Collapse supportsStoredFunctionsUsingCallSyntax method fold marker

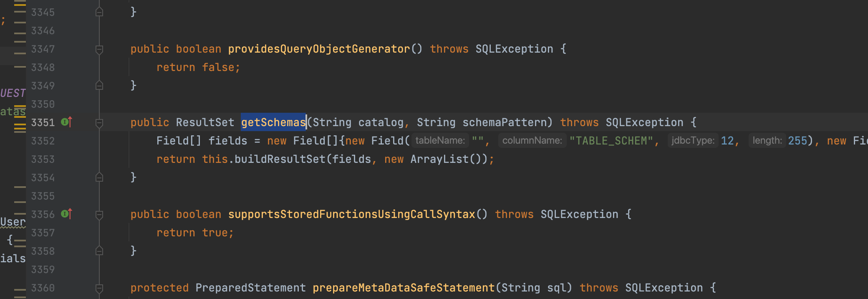99,215
